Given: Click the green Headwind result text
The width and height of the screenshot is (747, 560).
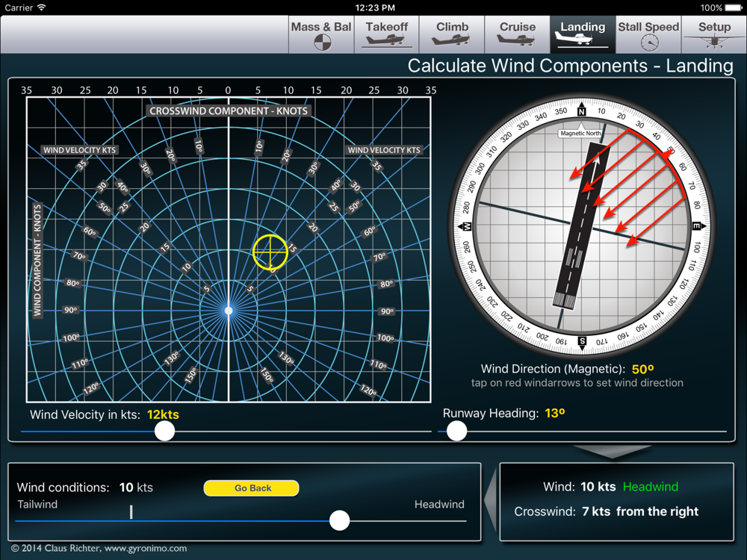Looking at the screenshot, I should pos(651,487).
